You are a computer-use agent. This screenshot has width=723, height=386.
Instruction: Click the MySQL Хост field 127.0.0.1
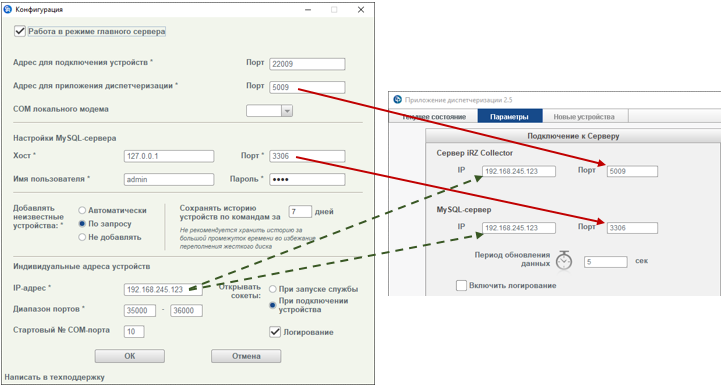[x=169, y=156]
